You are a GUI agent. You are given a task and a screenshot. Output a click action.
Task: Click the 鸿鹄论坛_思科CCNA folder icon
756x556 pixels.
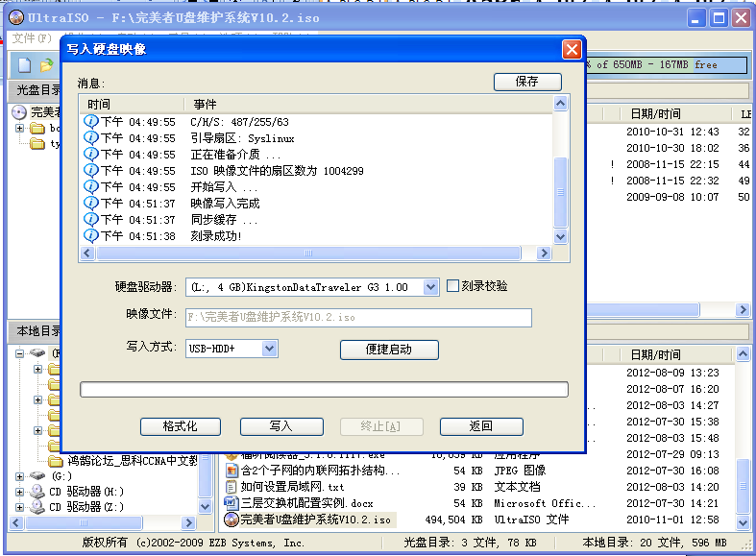click(56, 461)
